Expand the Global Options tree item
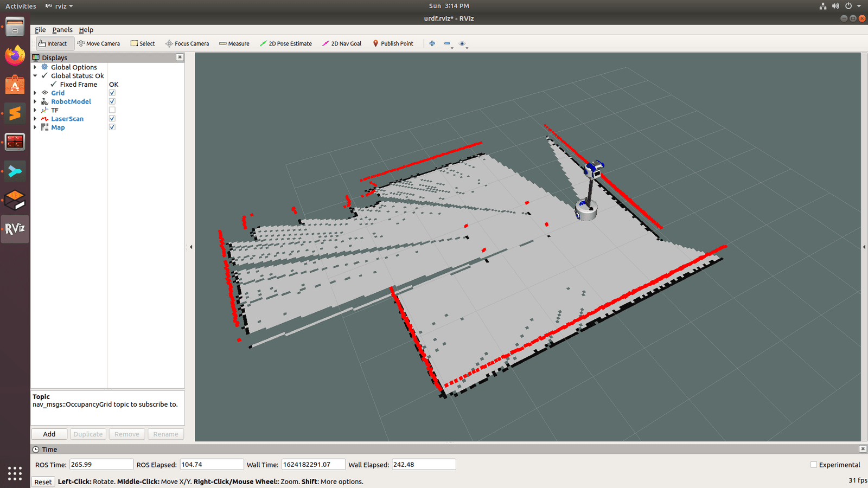Image resolution: width=868 pixels, height=488 pixels. 35,67
